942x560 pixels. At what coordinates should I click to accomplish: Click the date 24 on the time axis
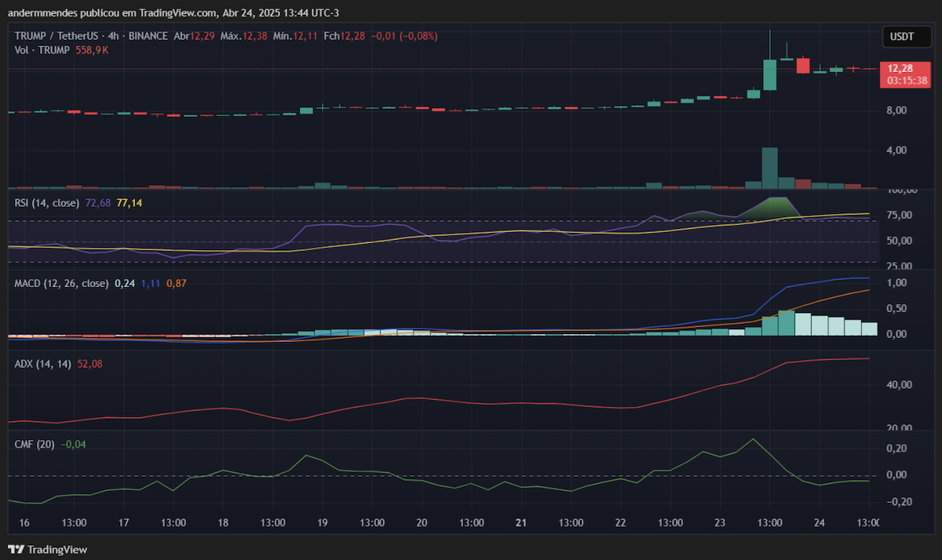820,522
